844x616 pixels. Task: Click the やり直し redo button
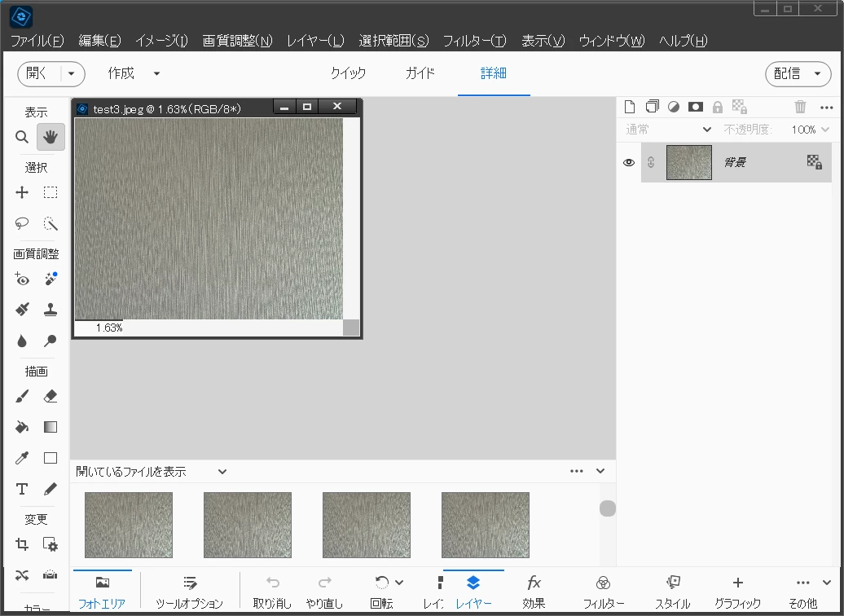324,592
